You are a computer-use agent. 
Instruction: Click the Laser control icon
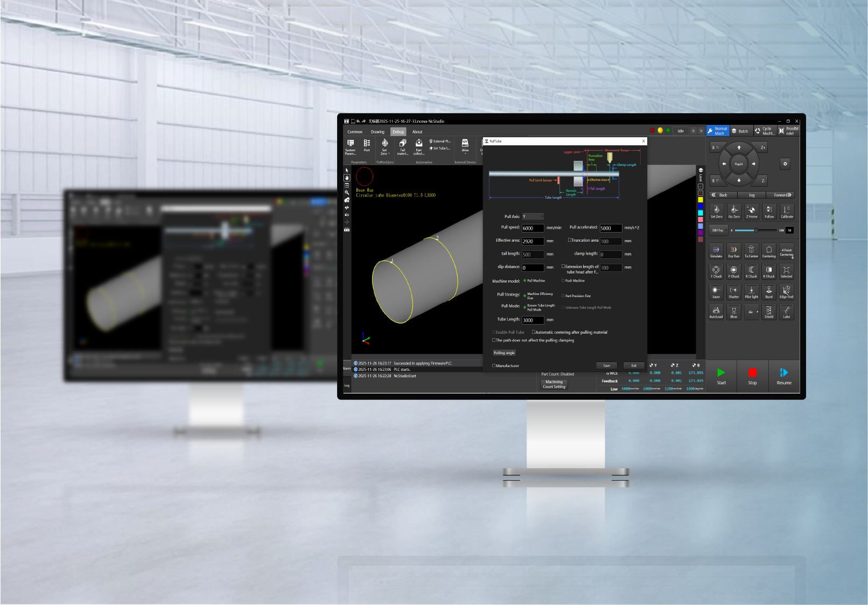[716, 292]
